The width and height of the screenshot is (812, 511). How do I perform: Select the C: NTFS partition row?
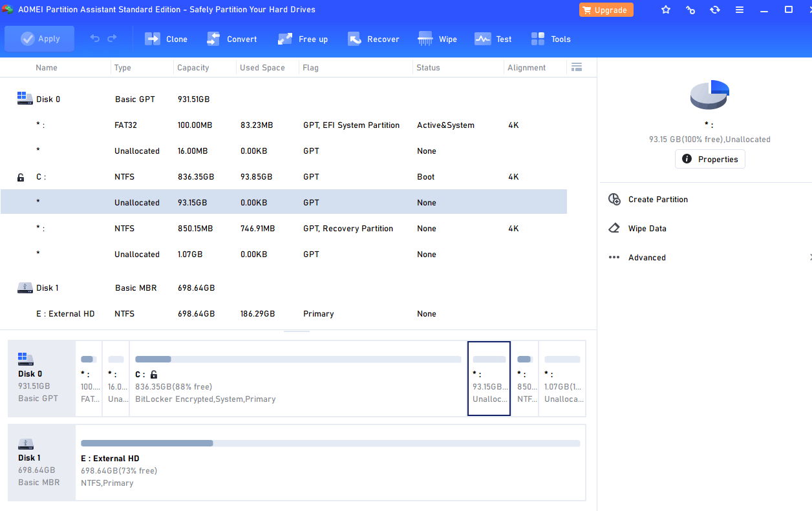[x=284, y=176]
